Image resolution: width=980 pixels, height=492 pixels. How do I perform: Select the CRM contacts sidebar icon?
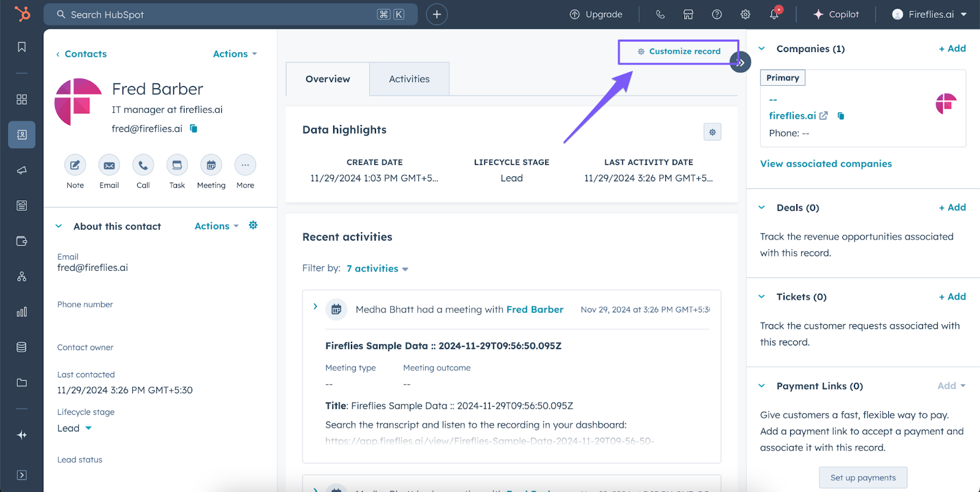[x=21, y=135]
